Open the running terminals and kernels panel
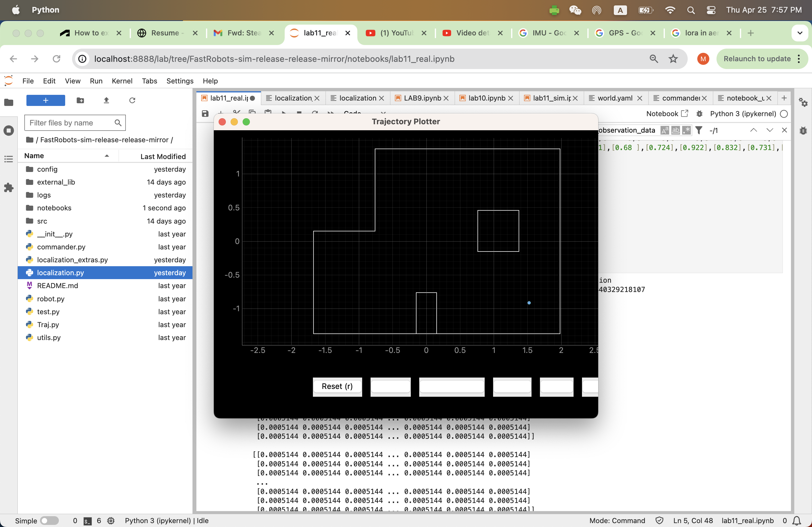The image size is (812, 527). tap(9, 130)
